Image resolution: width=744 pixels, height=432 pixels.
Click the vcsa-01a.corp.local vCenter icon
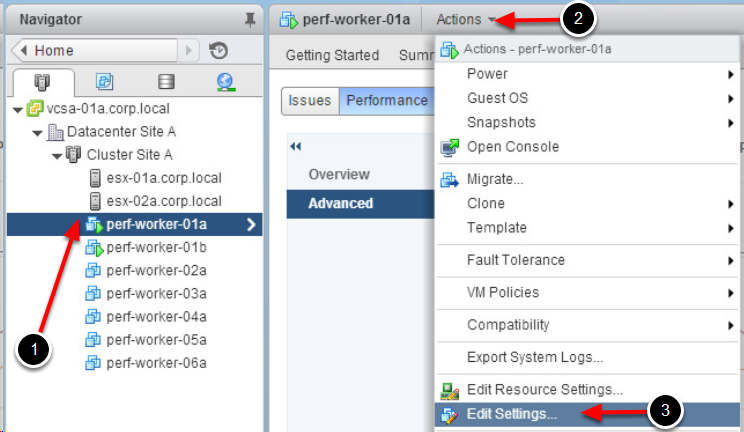point(35,109)
